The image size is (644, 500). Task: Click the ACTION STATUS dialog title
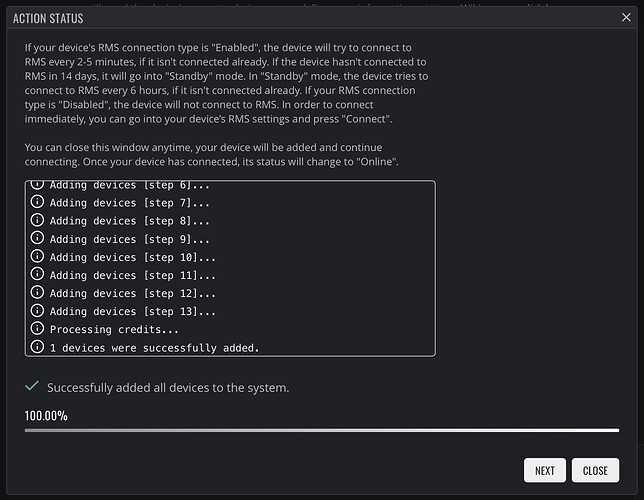[48, 18]
